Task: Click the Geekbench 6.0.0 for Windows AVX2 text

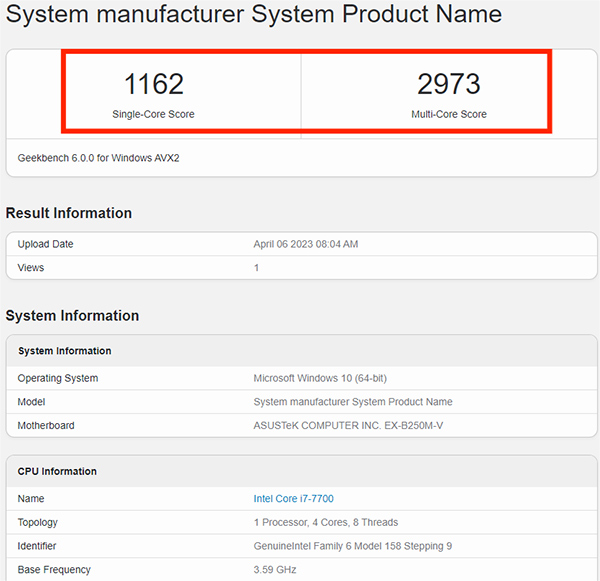Action: (x=98, y=158)
